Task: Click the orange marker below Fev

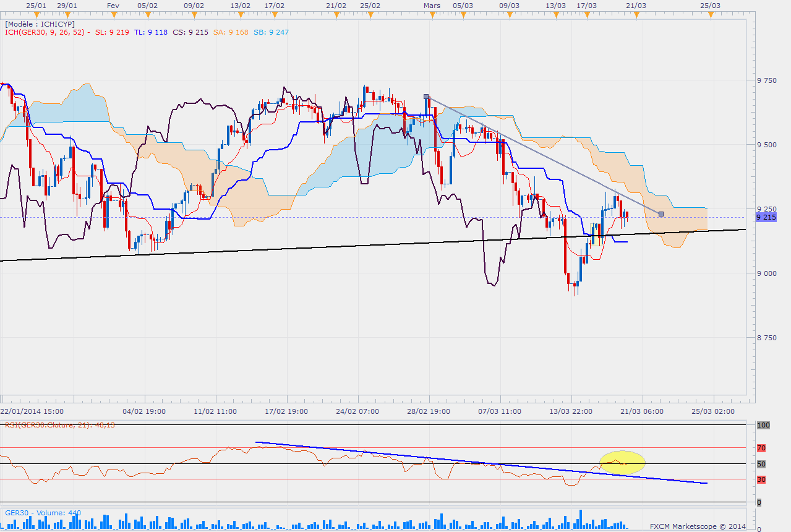Action: [113, 13]
